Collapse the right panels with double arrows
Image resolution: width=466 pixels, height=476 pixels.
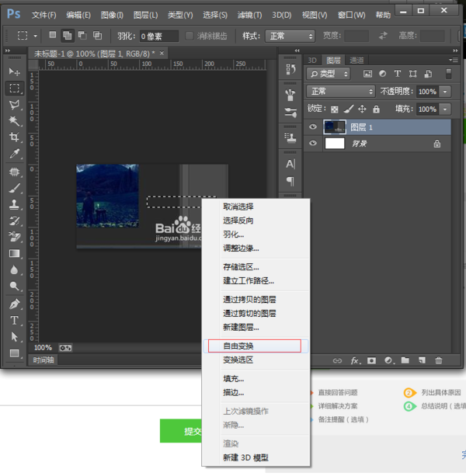455,50
